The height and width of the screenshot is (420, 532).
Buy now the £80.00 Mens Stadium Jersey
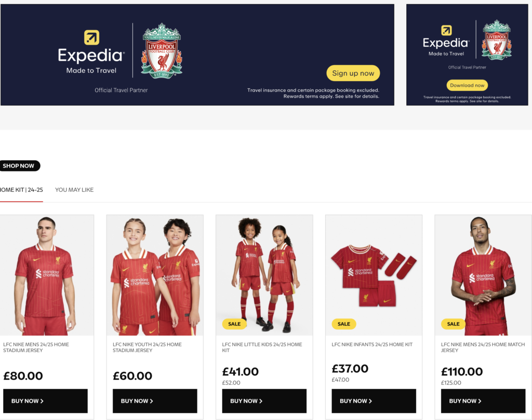click(x=46, y=401)
